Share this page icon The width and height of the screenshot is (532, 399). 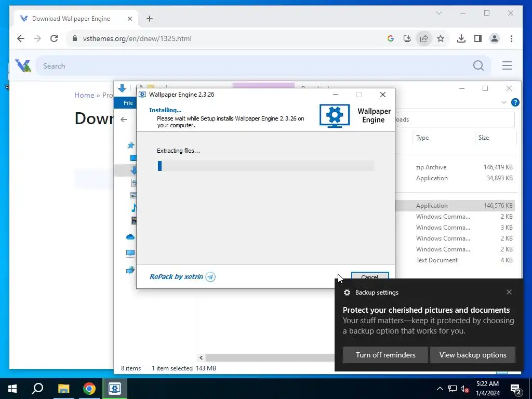424,38
